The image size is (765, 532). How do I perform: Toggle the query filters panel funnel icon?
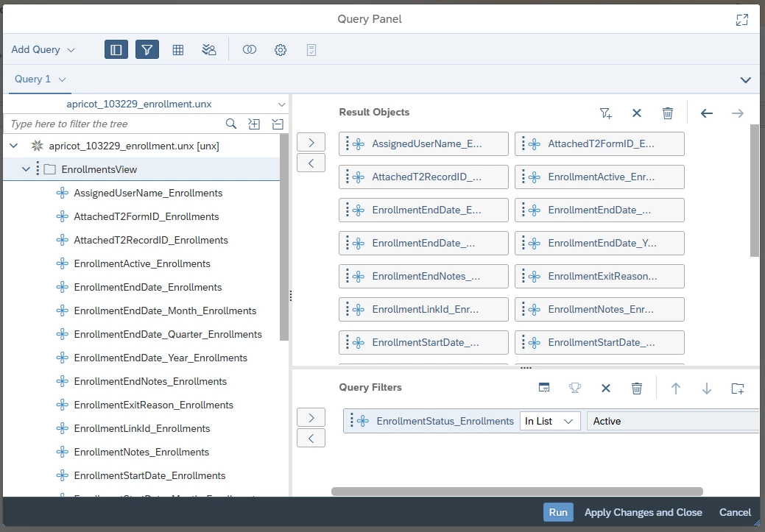coord(147,50)
